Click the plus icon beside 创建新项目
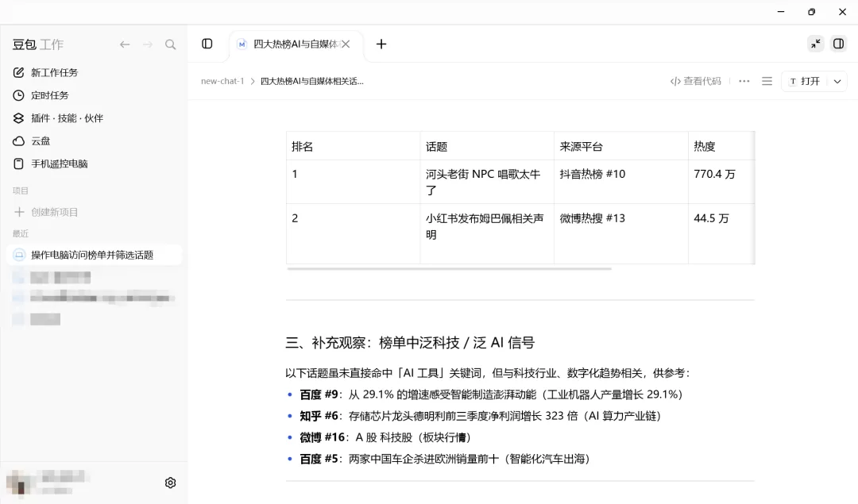 click(x=19, y=212)
